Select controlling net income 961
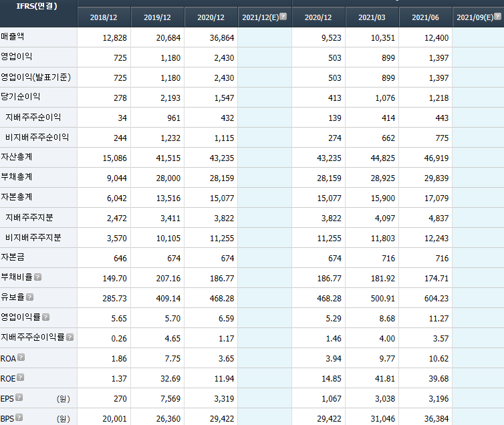This screenshot has height=425, width=504. point(174,118)
